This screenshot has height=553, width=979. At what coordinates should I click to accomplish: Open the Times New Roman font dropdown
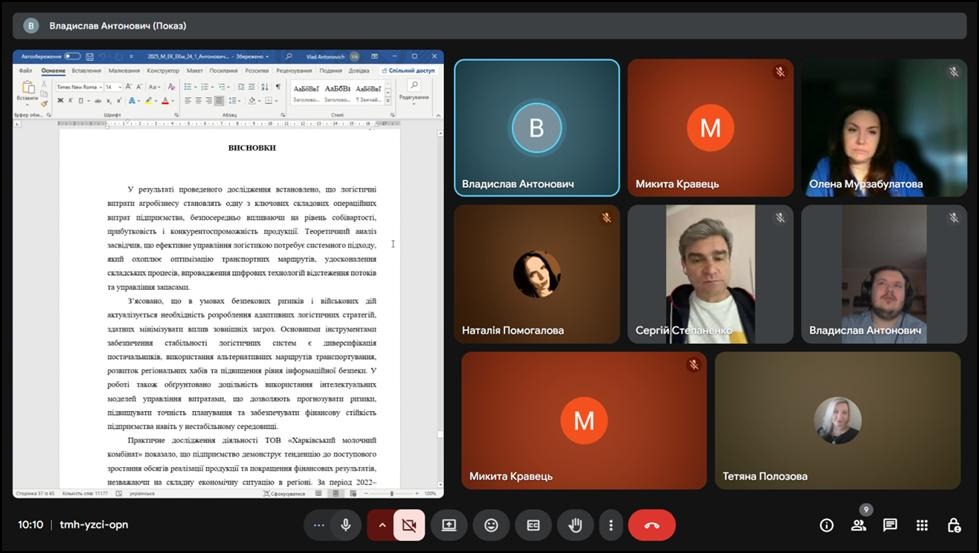78,87
